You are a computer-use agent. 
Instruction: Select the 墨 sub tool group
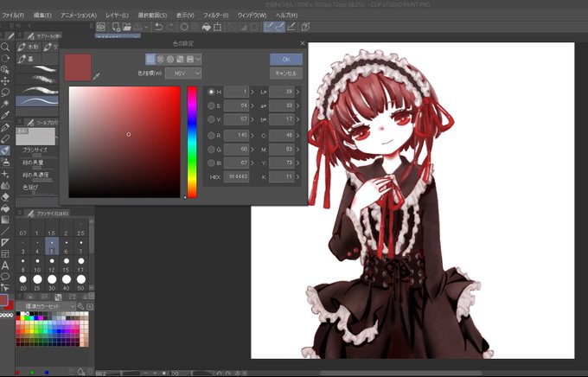(x=29, y=59)
